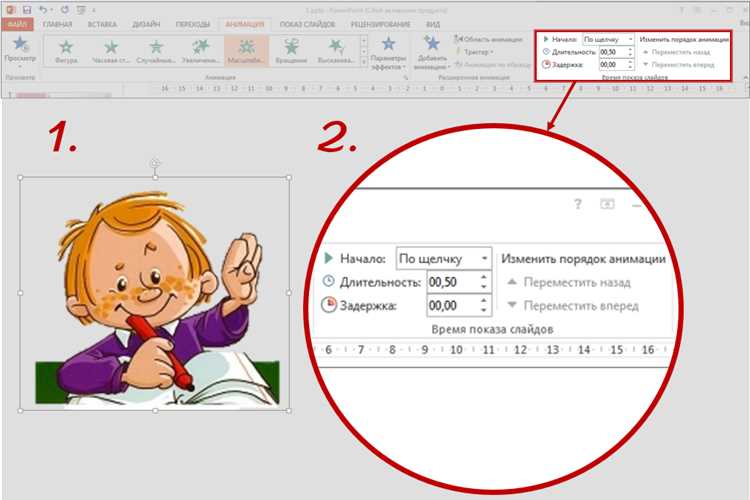Expand the full animation effects gallery
This screenshot has height=500, width=750.
coord(364,62)
